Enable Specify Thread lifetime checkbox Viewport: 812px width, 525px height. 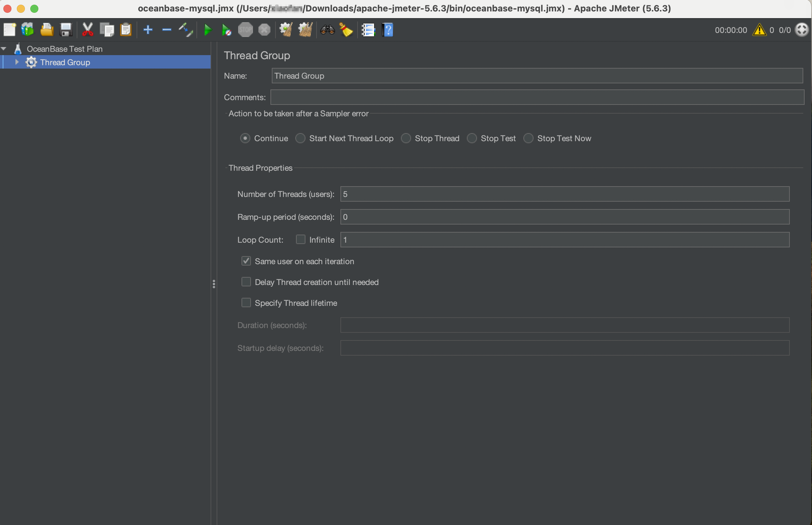(x=246, y=303)
